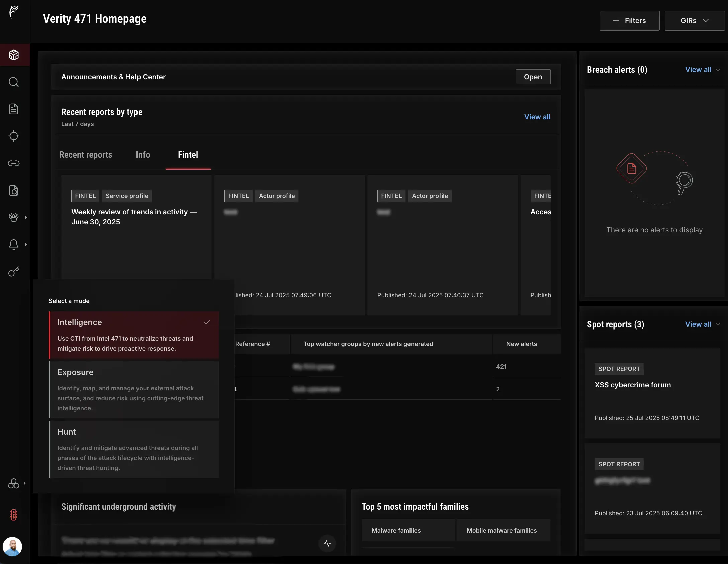Image resolution: width=728 pixels, height=564 pixels.
Task: Expand Breach alerts View all chevron
Action: point(718,70)
